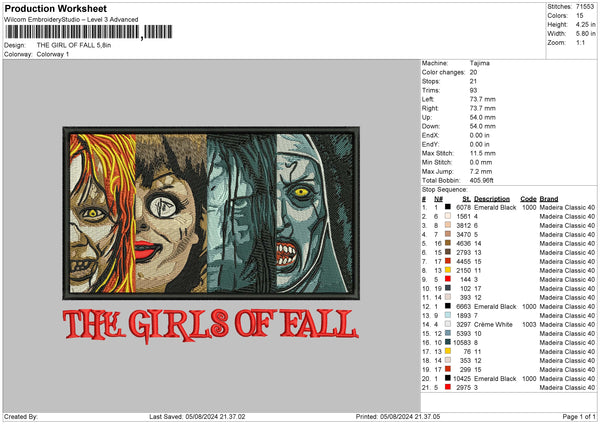Select the Zoom value 1:1
Image resolution: width=600 pixels, height=424 pixels.
[x=580, y=42]
